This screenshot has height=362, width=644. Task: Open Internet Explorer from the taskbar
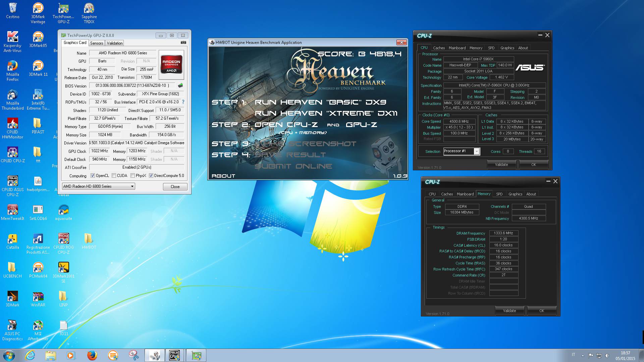click(x=30, y=355)
